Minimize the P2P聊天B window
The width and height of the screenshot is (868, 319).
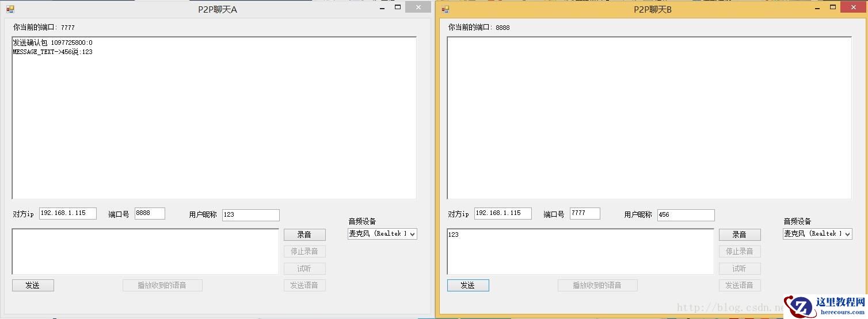pyautogui.click(x=817, y=7)
